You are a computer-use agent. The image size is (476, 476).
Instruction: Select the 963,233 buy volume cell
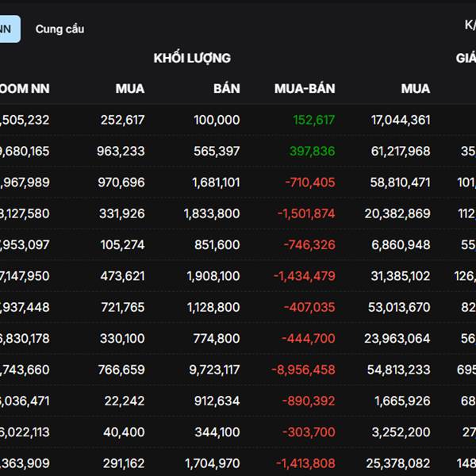point(119,151)
